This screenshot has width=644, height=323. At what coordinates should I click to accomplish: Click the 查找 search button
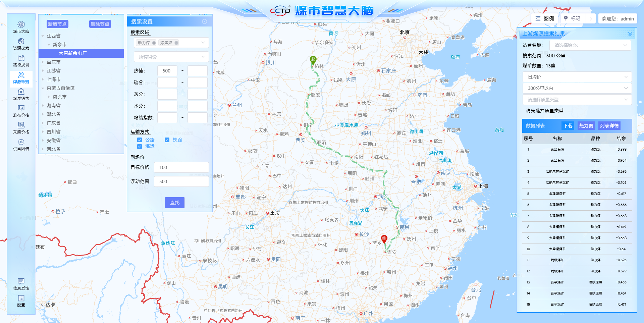point(174,203)
